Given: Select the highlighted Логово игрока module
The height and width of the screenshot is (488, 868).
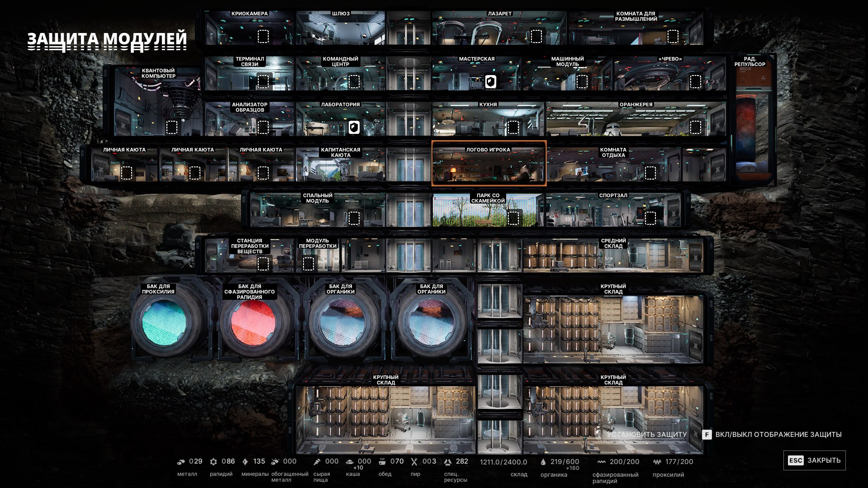Looking at the screenshot, I should click(489, 163).
